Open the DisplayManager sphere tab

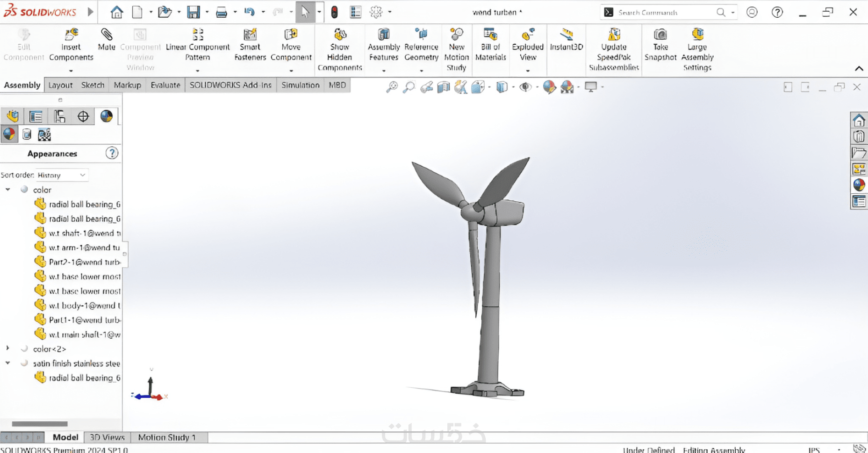[x=107, y=116]
